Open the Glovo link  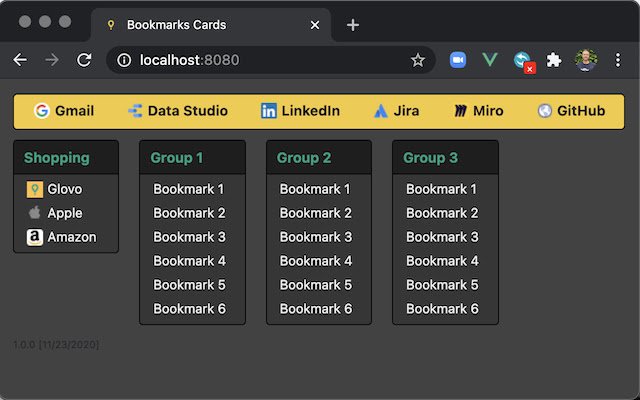click(55, 189)
